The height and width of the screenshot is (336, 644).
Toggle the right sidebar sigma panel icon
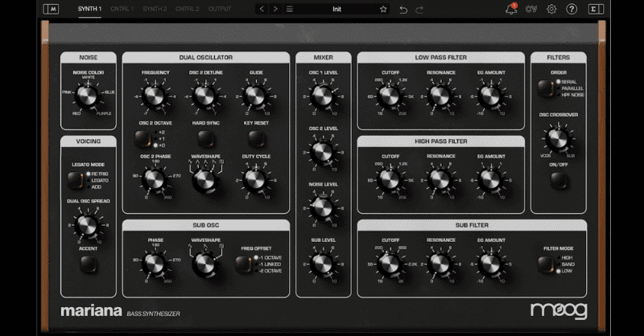click(596, 9)
